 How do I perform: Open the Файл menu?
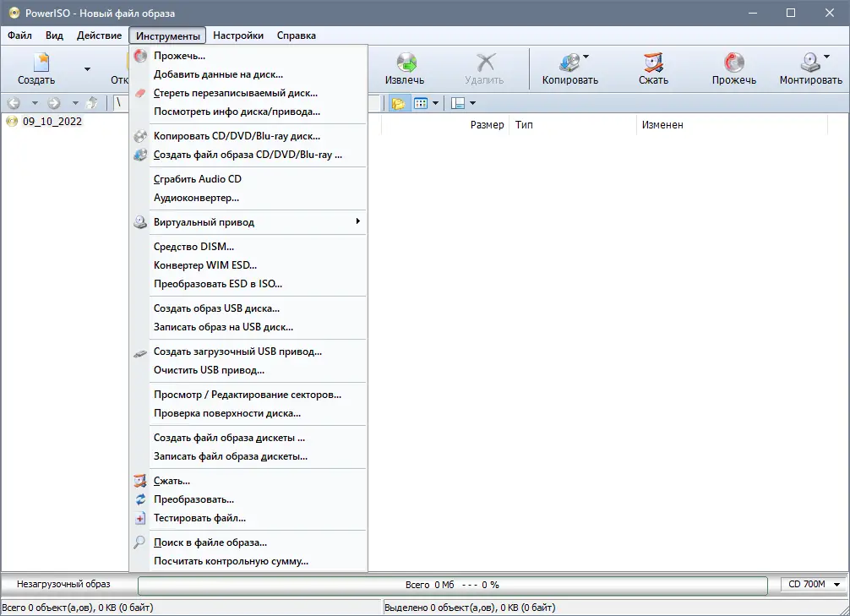(19, 35)
